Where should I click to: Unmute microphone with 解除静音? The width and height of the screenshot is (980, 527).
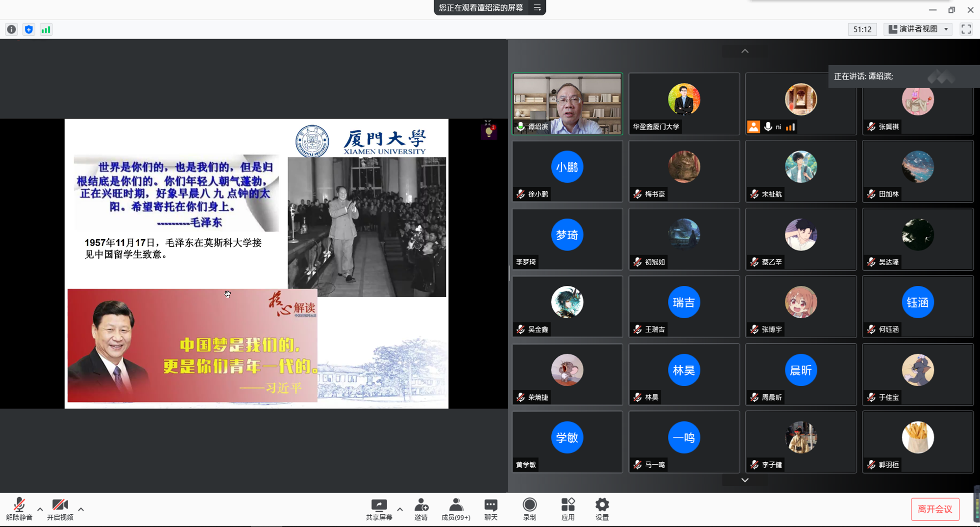point(19,509)
